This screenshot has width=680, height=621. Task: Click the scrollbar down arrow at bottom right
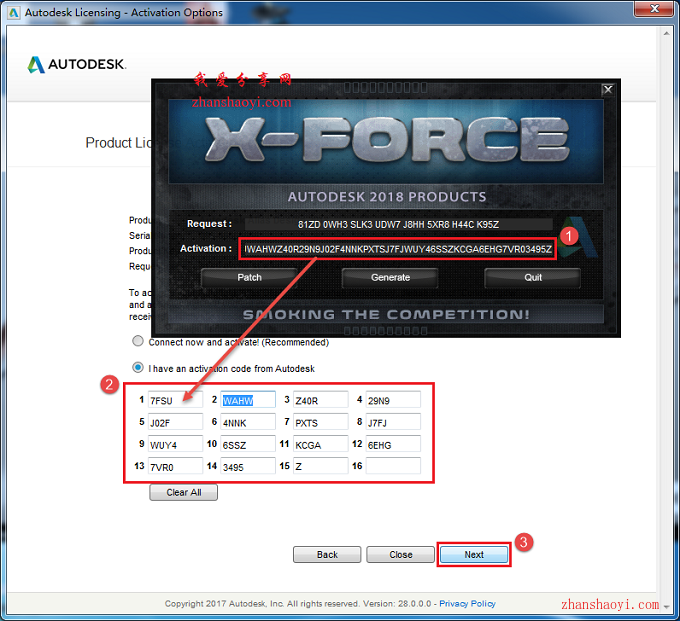(x=667, y=606)
